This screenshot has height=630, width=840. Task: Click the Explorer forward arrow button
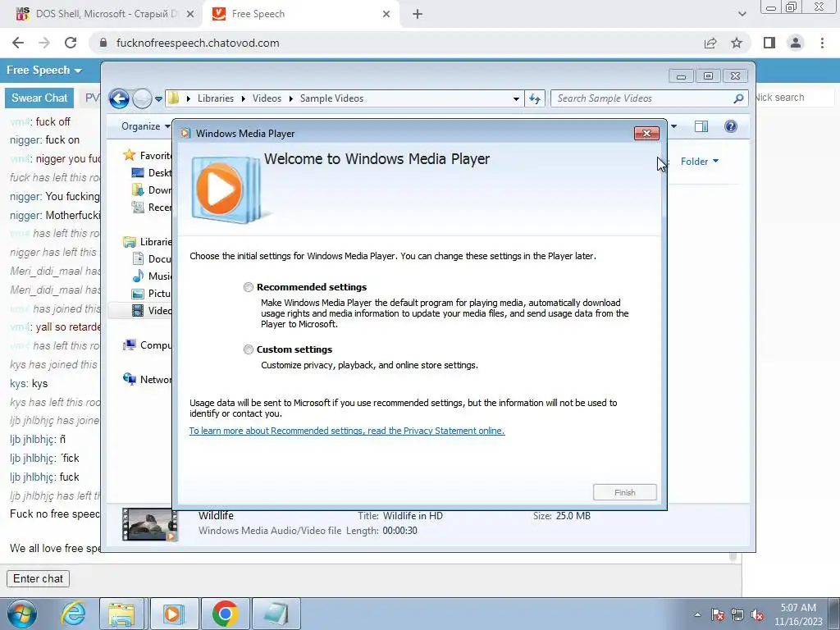pos(142,98)
